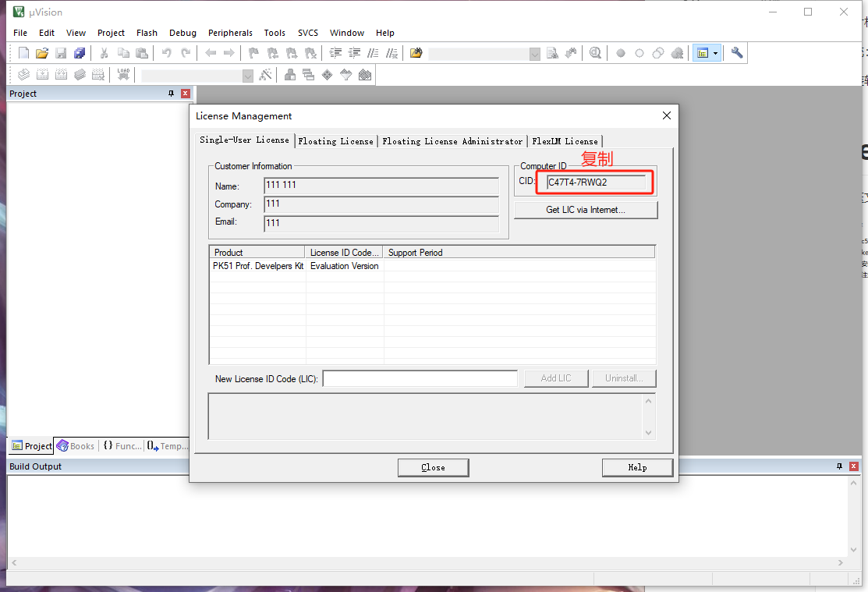Click the Translate file icon in build toolbar
The width and height of the screenshot is (868, 592).
[23, 75]
